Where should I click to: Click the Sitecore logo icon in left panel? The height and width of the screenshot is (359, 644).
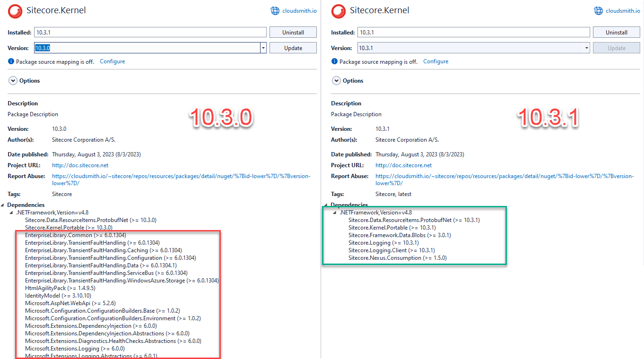(15, 10)
